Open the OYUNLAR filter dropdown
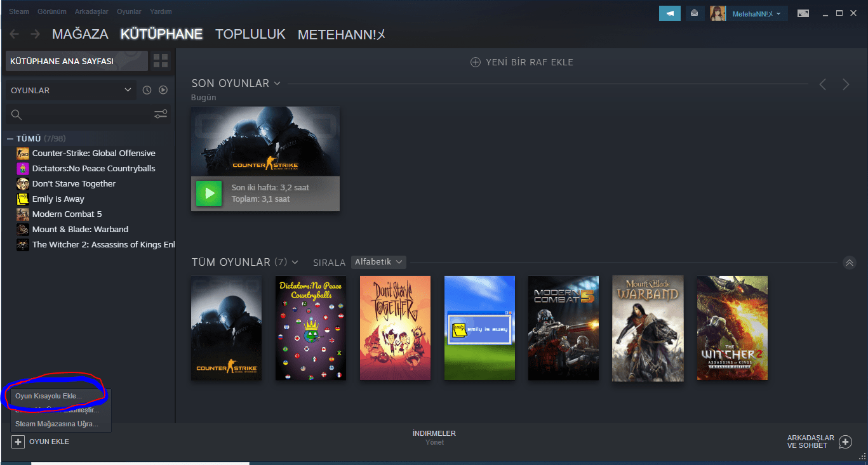The height and width of the screenshot is (465, 868). tap(71, 90)
